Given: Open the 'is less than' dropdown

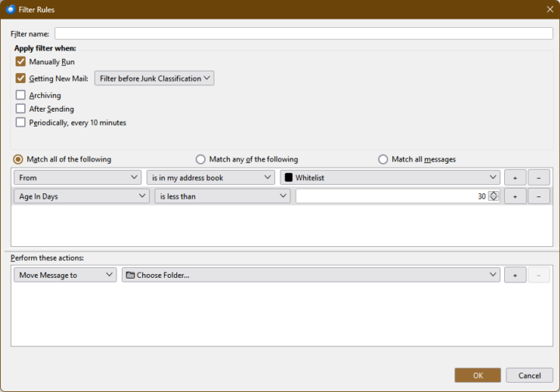Looking at the screenshot, I should 222,196.
